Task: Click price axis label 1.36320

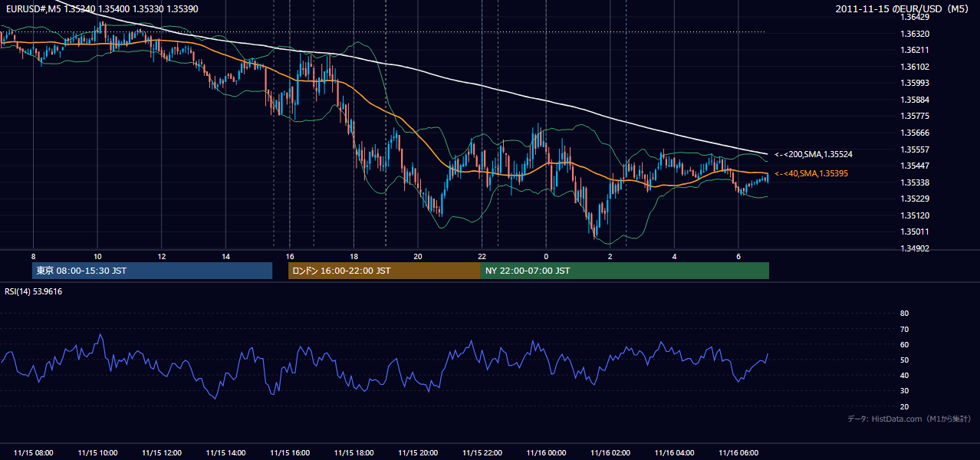Action: tap(915, 34)
